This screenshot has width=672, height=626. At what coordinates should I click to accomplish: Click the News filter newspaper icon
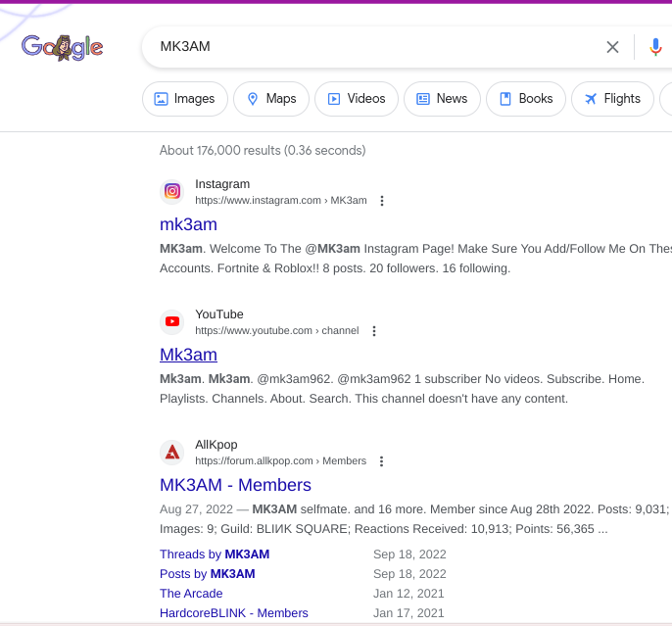click(x=423, y=99)
